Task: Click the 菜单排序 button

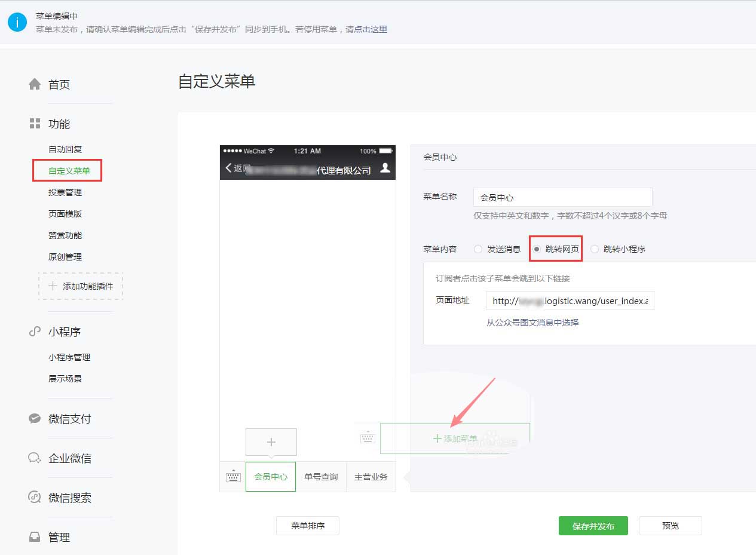Action: pos(308,526)
